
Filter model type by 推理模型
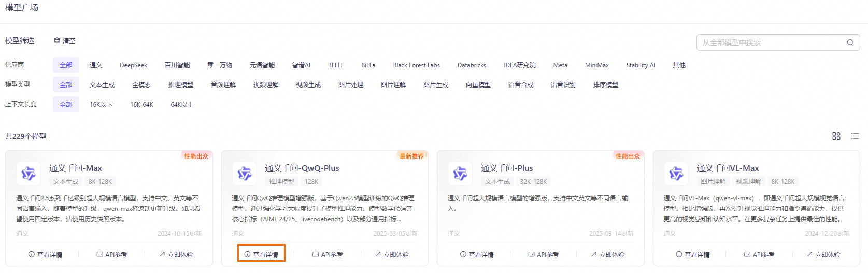(x=181, y=85)
